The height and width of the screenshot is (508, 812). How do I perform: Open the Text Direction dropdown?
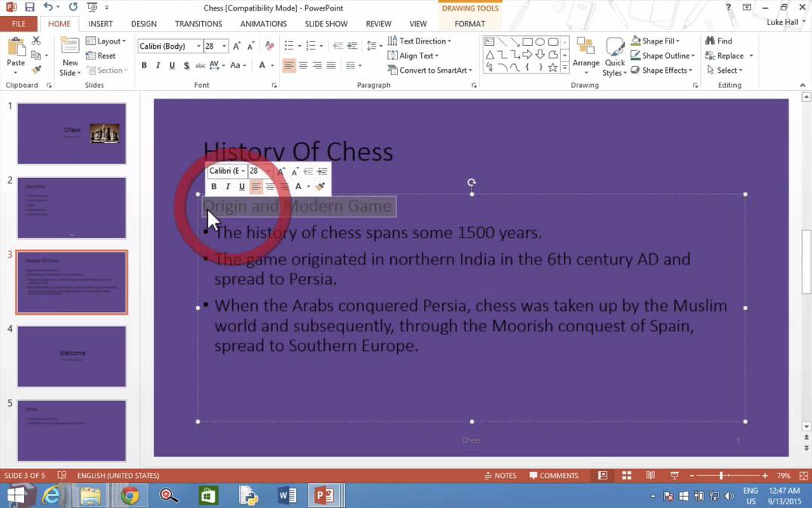420,41
